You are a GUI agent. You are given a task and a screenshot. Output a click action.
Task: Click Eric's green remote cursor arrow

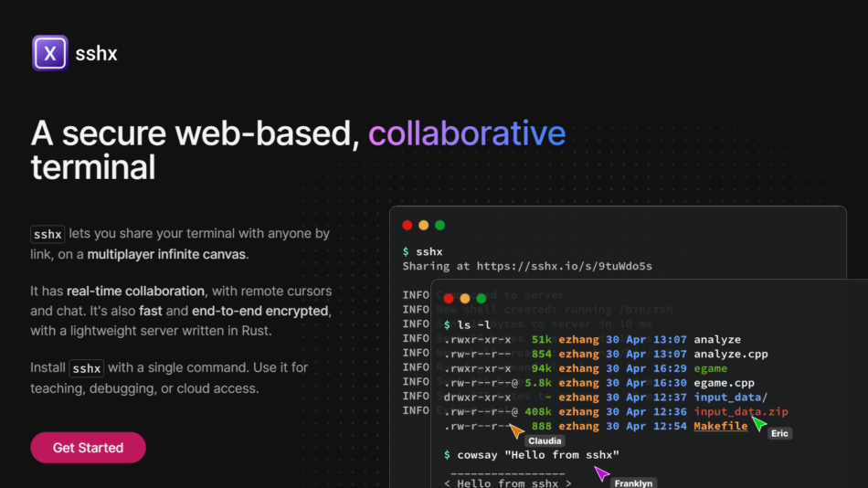(758, 424)
